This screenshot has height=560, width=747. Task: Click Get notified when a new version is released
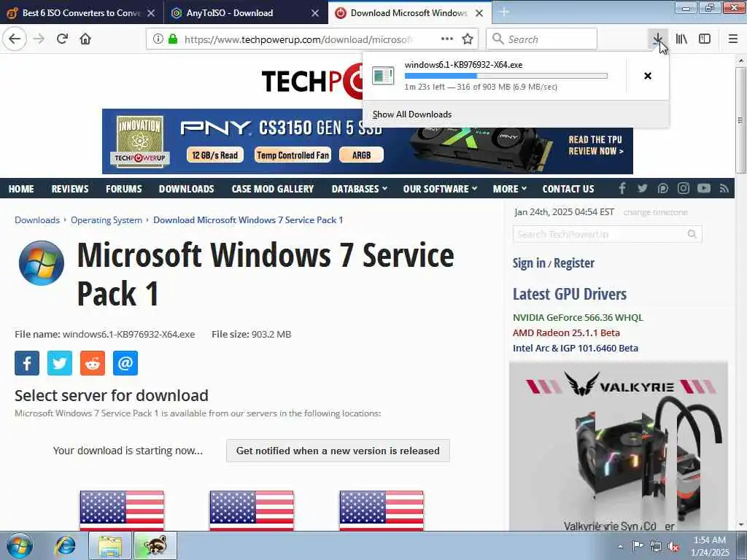click(338, 451)
